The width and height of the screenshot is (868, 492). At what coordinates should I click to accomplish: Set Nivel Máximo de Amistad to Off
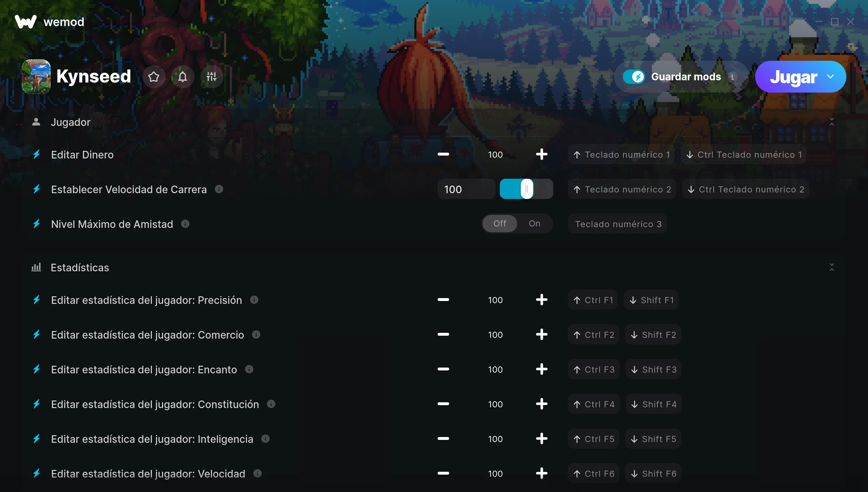tap(500, 224)
